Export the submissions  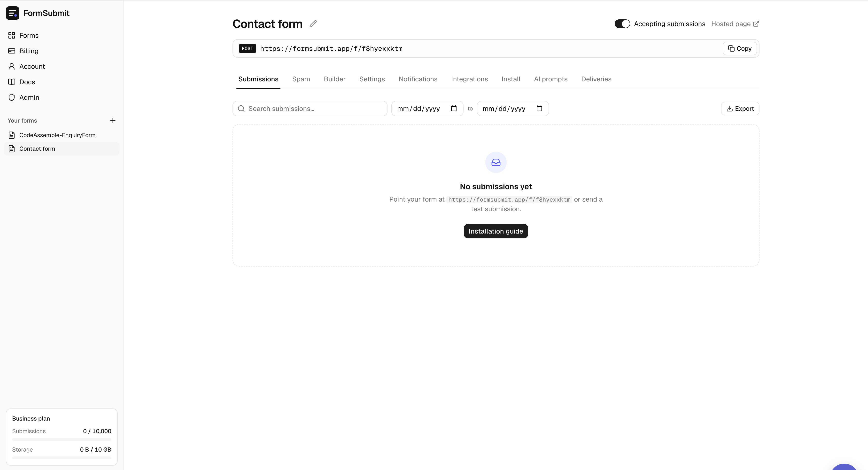pyautogui.click(x=740, y=109)
